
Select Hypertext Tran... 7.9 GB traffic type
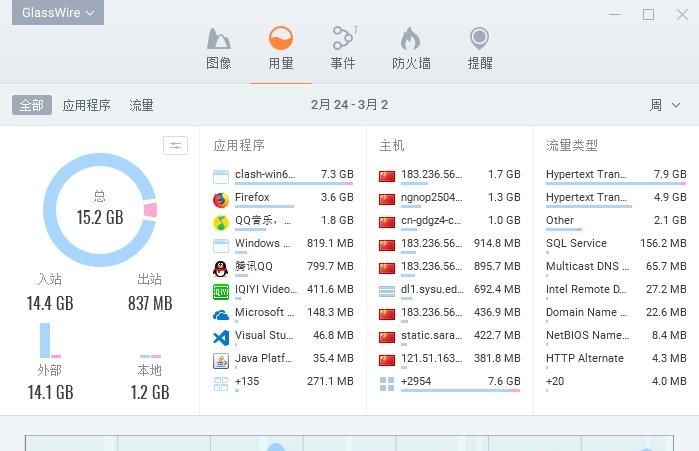click(x=616, y=176)
